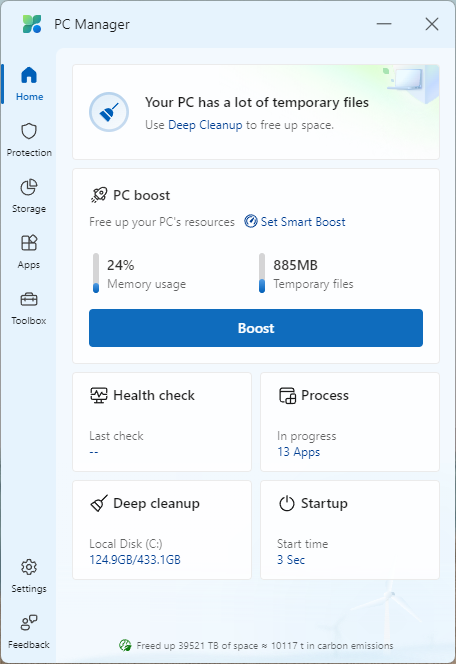Click the PC Manager logo icon
Screen dimensions: 456x664
32,24
